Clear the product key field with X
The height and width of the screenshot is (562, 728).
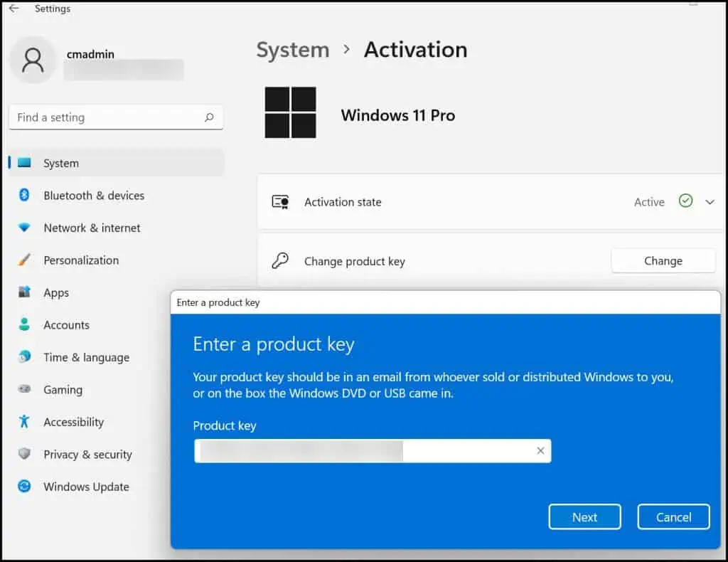point(540,450)
